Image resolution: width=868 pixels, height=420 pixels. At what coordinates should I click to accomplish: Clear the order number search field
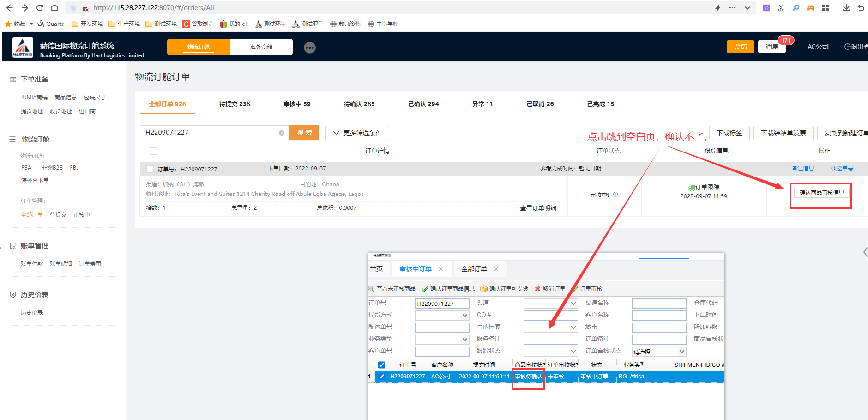point(282,133)
